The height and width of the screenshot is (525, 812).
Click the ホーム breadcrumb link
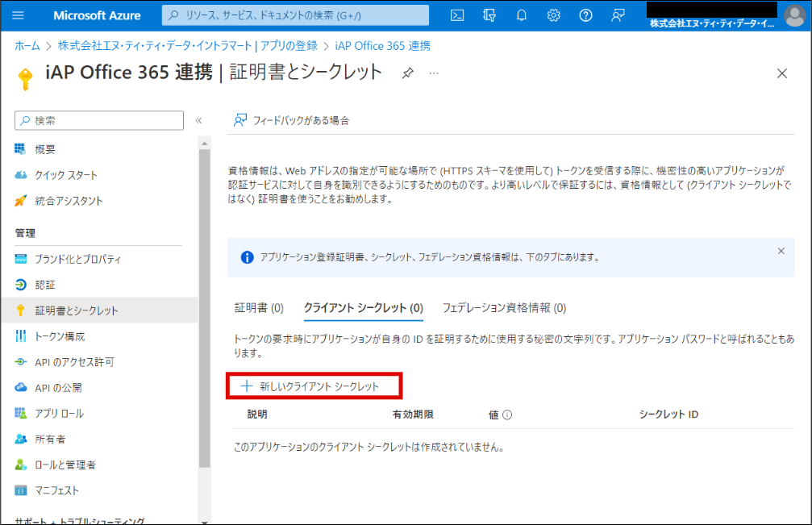point(27,46)
